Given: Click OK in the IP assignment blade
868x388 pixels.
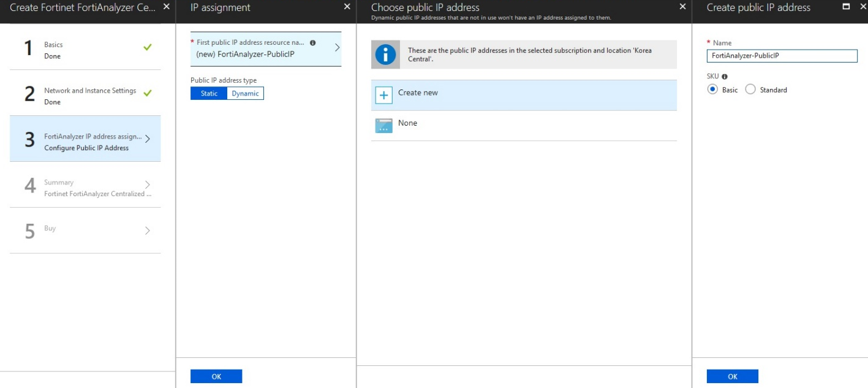Looking at the screenshot, I should (x=216, y=376).
